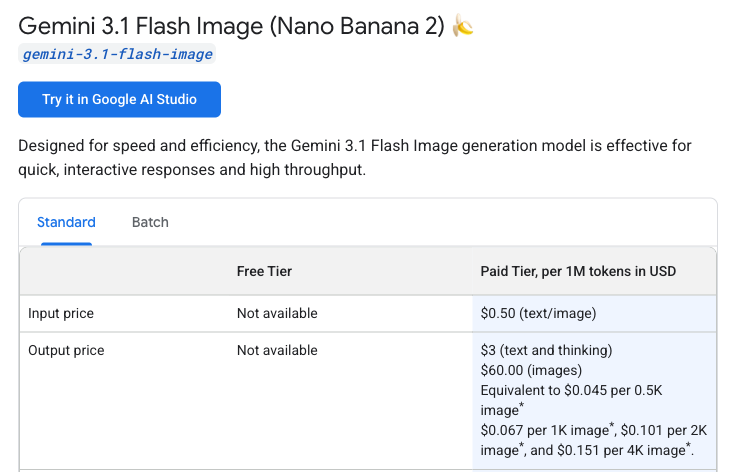
Task: Click Not available in the Input price row
Action: pos(277,313)
